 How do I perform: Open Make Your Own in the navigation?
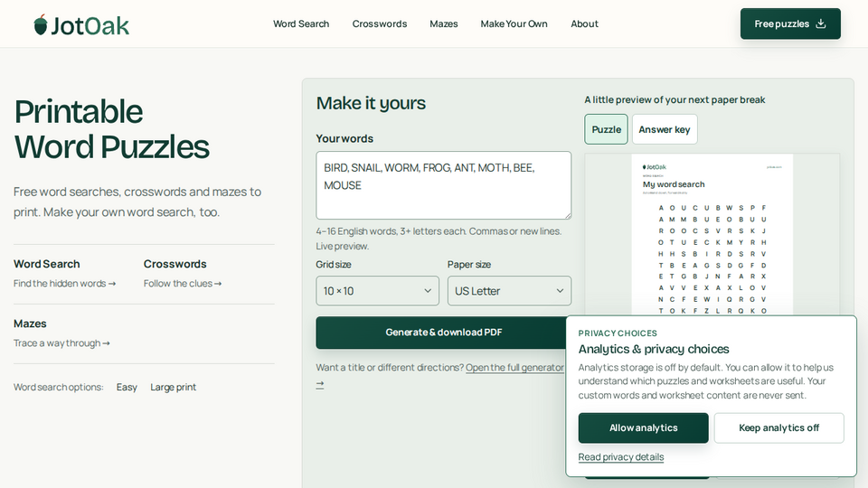[514, 23]
